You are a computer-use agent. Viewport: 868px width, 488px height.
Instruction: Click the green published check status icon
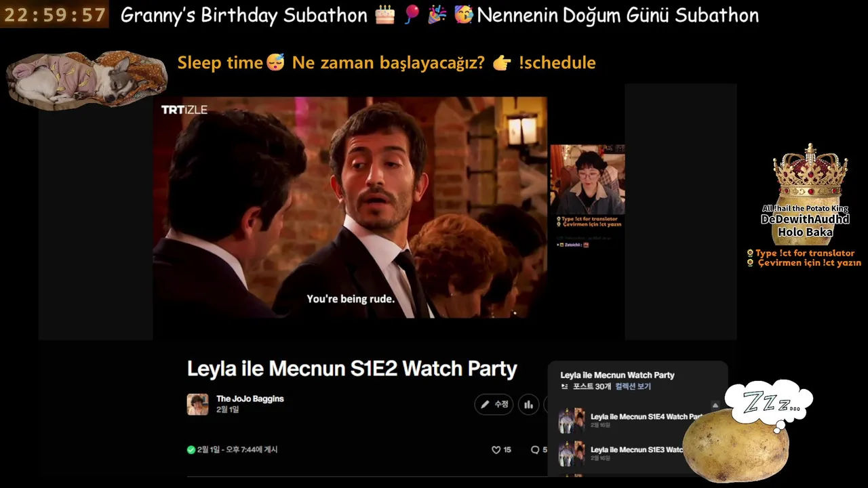191,449
